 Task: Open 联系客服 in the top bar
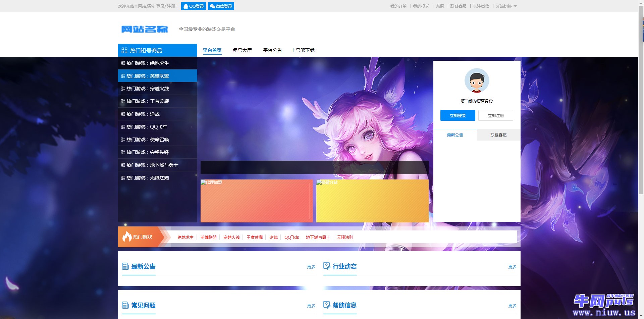click(458, 6)
